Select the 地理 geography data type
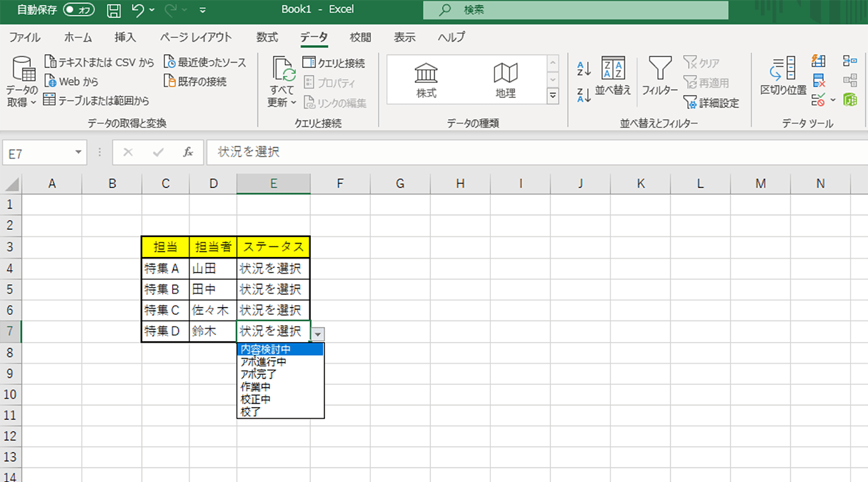 505,80
